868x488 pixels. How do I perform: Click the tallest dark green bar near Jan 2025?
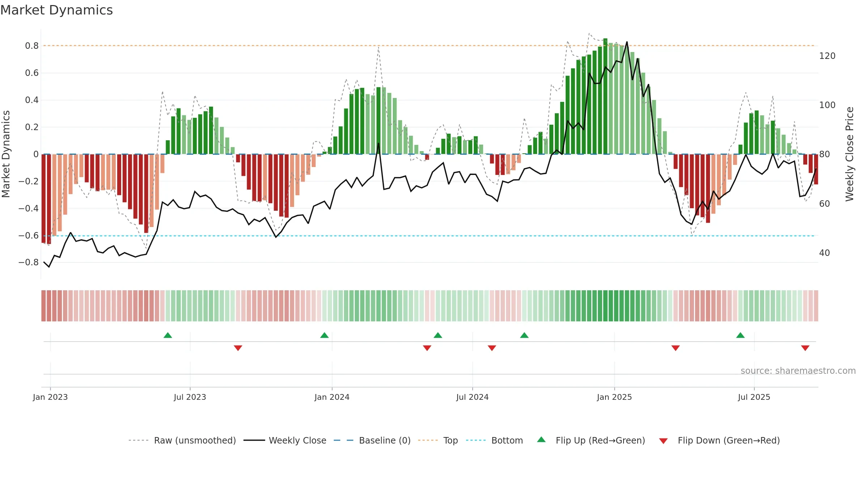pos(605,96)
